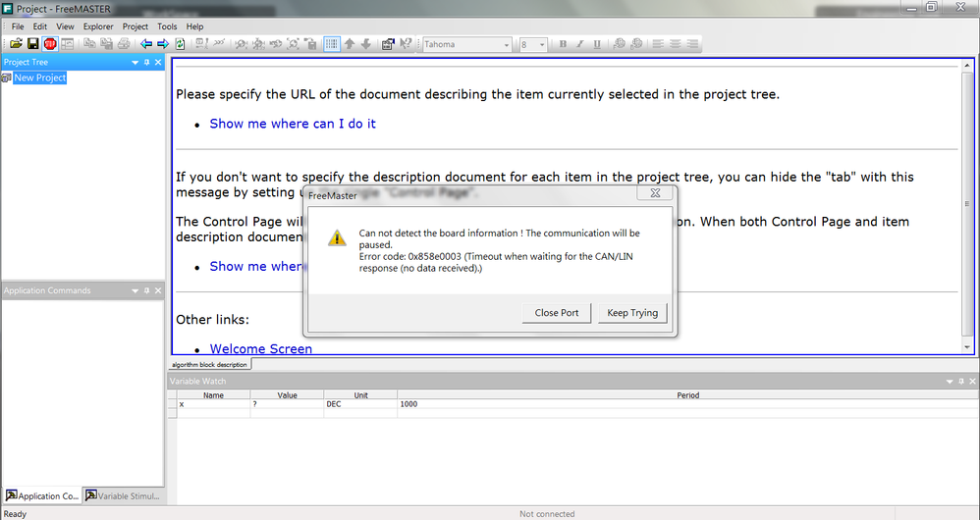980x520 pixels.
Task: Click the scope icon with the red mark
Action: point(201,44)
